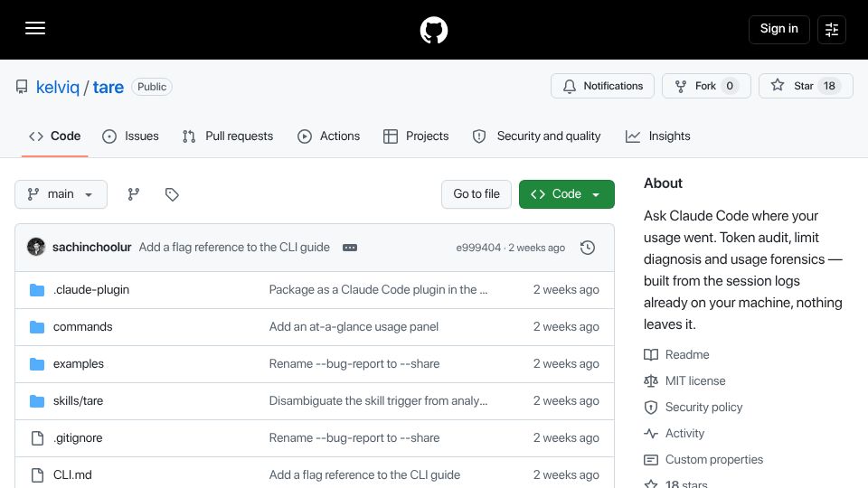View tags icon in file toolbar
Viewport: 868px width, 488px height.
pyautogui.click(x=172, y=194)
